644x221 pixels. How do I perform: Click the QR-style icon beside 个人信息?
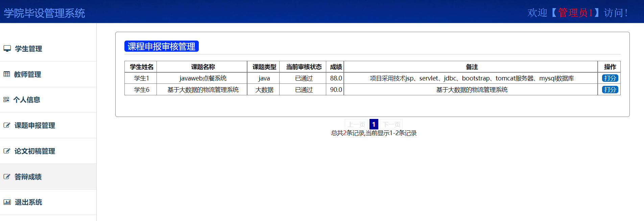tap(6, 100)
